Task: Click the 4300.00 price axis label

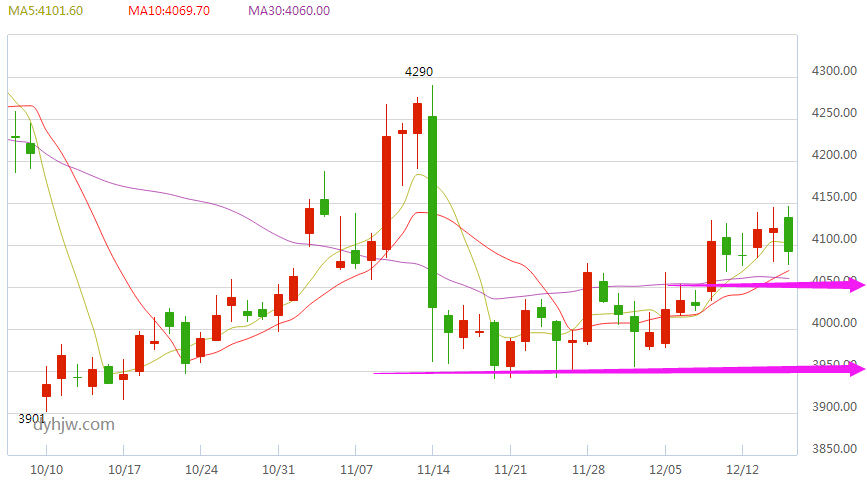Action: (x=834, y=71)
